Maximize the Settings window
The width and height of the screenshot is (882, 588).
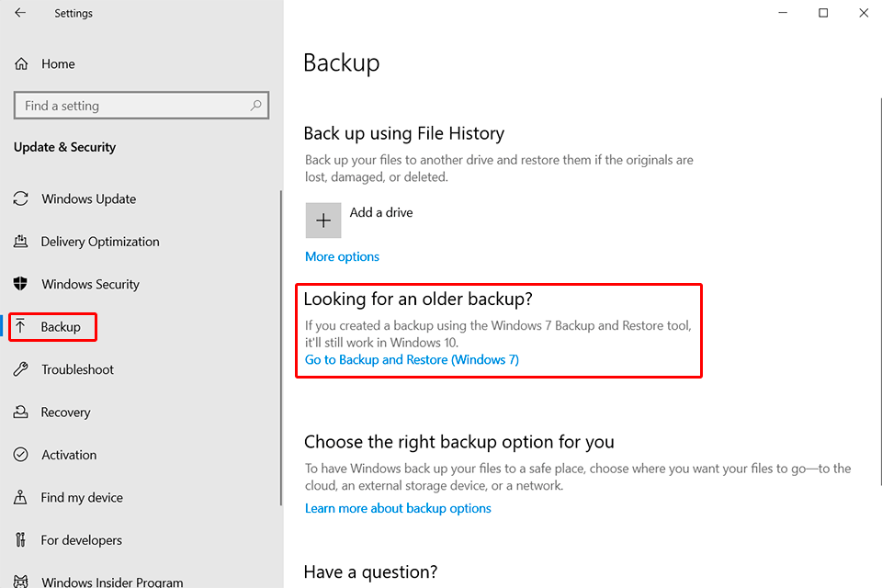coord(823,12)
